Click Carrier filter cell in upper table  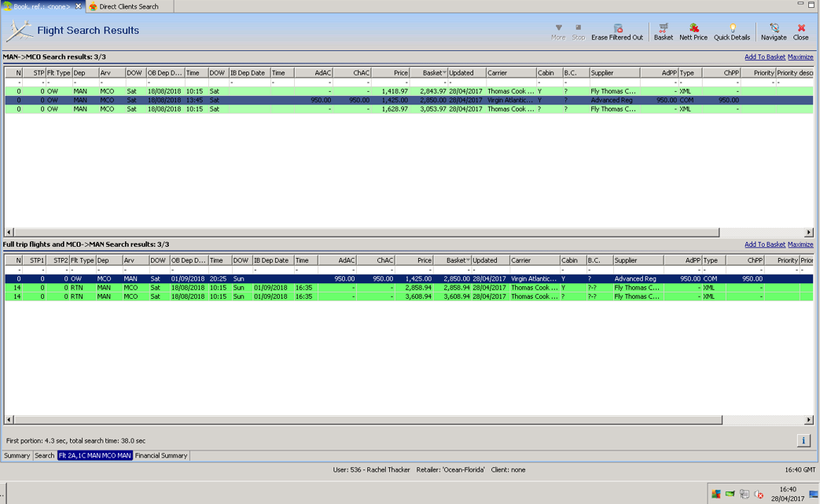point(511,82)
